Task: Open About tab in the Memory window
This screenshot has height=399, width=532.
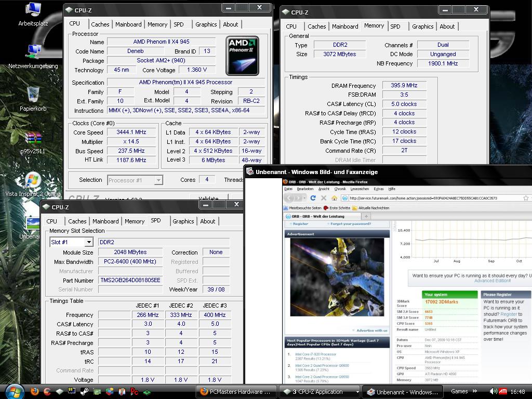Action: [447, 26]
